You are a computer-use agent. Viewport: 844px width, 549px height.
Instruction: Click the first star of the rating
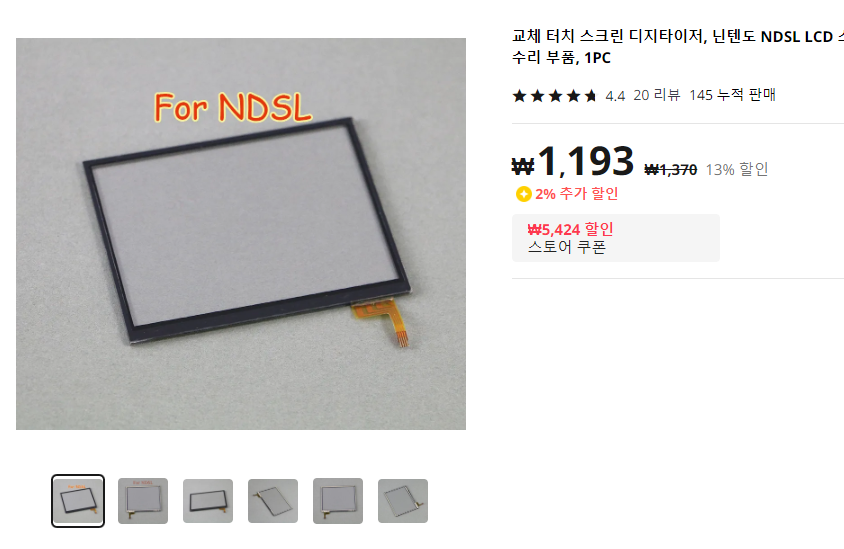[x=519, y=96]
